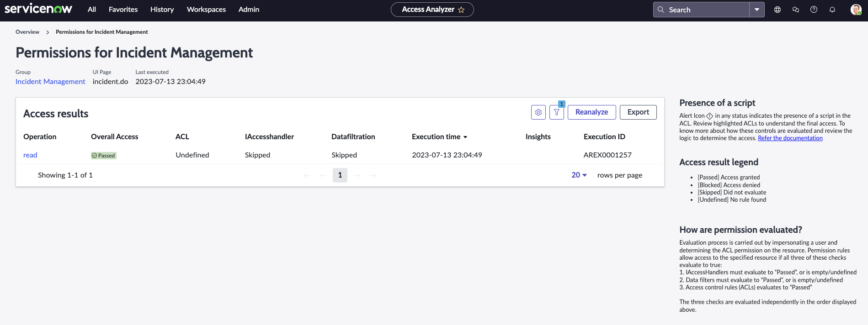The height and width of the screenshot is (325, 868).
Task: Go to next page arrow
Action: pos(357,175)
